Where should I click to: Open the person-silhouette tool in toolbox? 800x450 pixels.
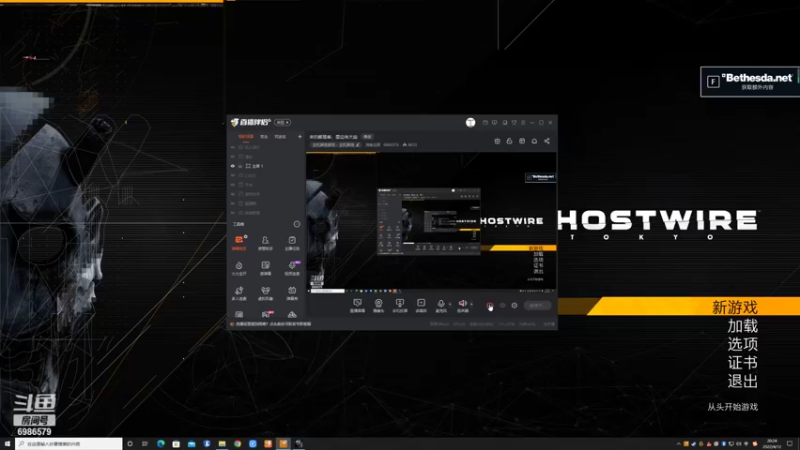tap(265, 242)
